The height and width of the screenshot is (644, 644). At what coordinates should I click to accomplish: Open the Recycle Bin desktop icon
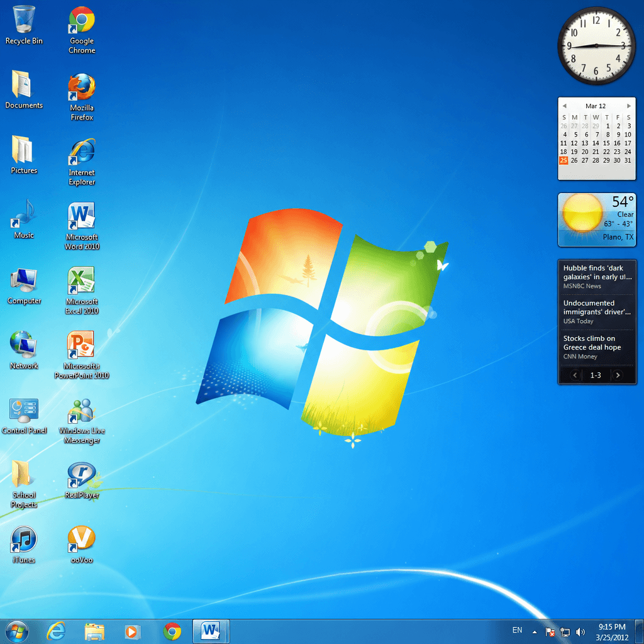(24, 25)
